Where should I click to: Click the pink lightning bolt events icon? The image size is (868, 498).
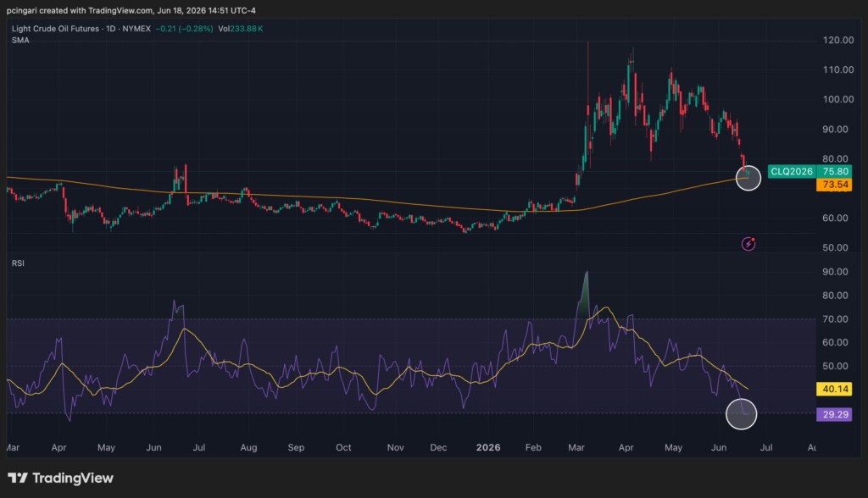point(748,243)
